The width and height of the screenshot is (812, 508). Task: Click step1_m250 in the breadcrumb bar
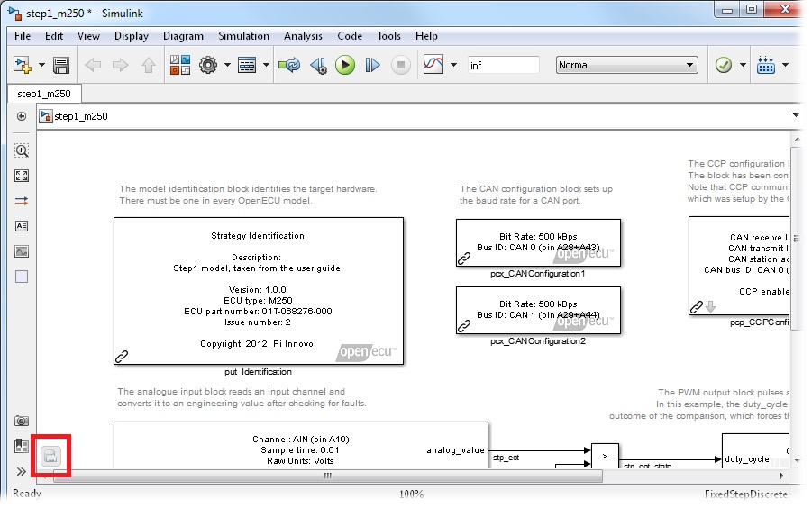(81, 116)
